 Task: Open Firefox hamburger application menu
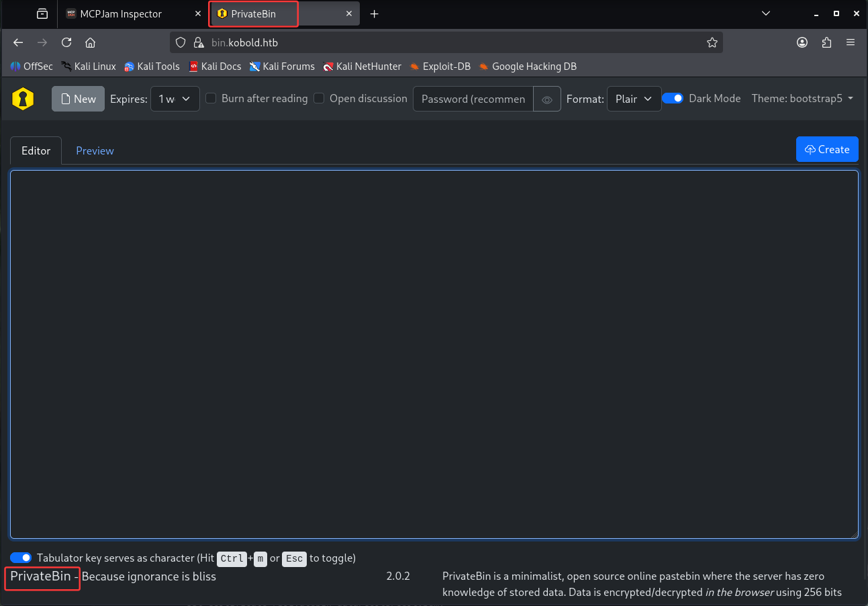tap(851, 42)
